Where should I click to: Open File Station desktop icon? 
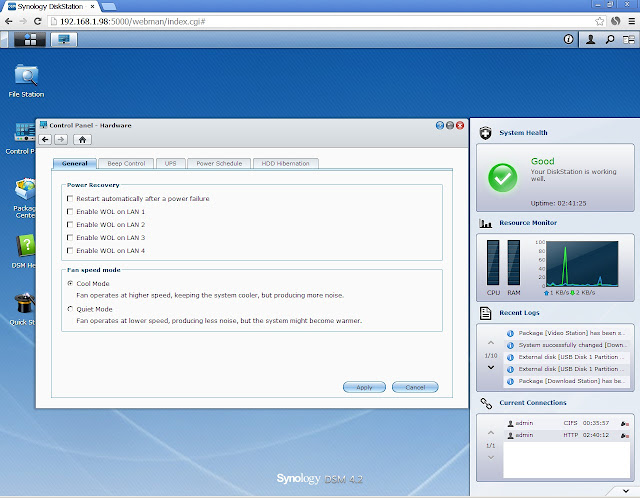(26, 81)
